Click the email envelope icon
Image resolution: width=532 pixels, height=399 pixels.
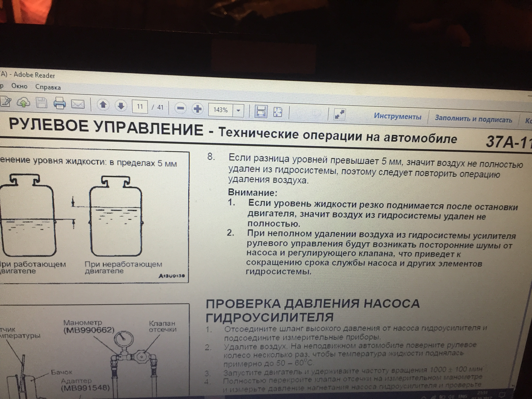tap(78, 104)
